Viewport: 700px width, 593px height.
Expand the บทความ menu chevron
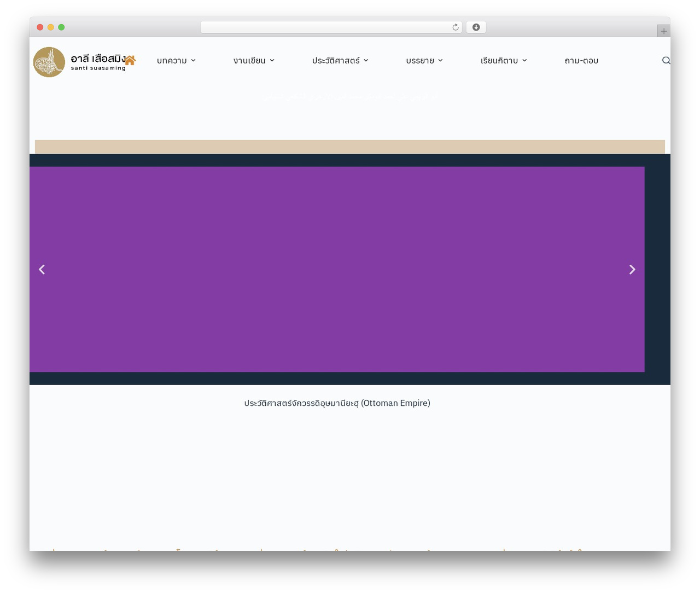tap(193, 61)
